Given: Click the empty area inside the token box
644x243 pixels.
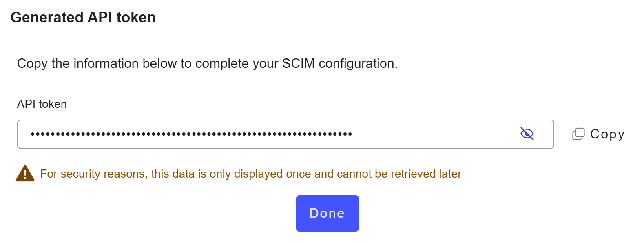Looking at the screenshot, I should click(432, 134).
